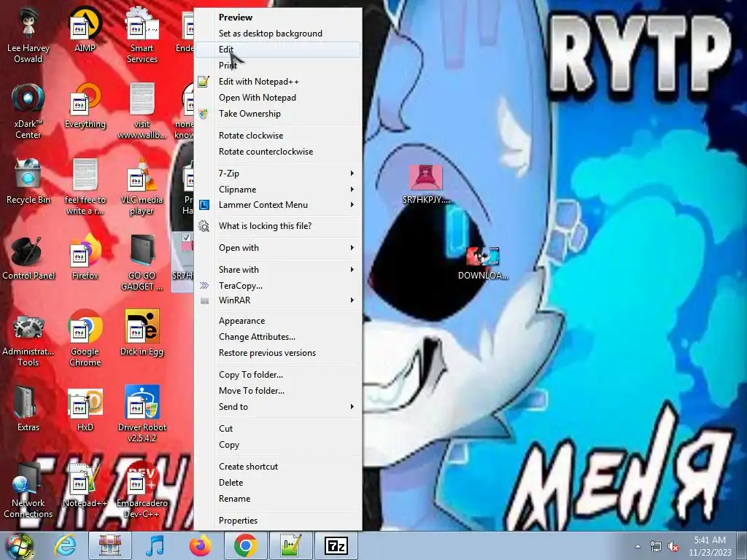Click the volume muted tray icon
Image resolution: width=747 pixels, height=560 pixels.
coord(673,547)
